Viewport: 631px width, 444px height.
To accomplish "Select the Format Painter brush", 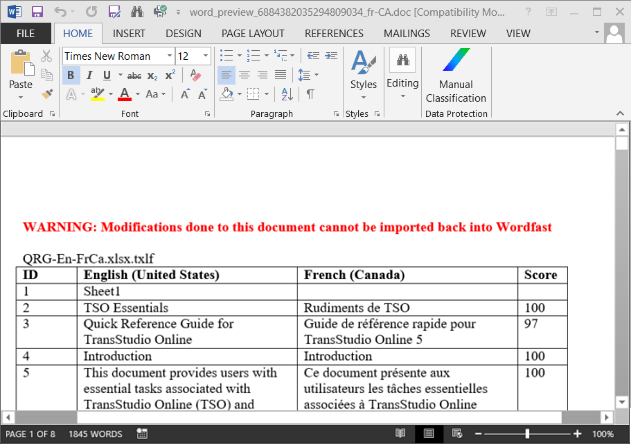I will [x=48, y=94].
